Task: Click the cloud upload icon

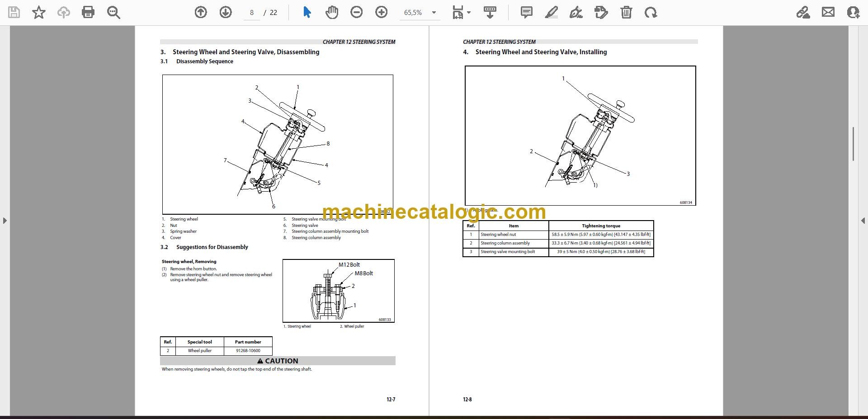Action: 64,12
